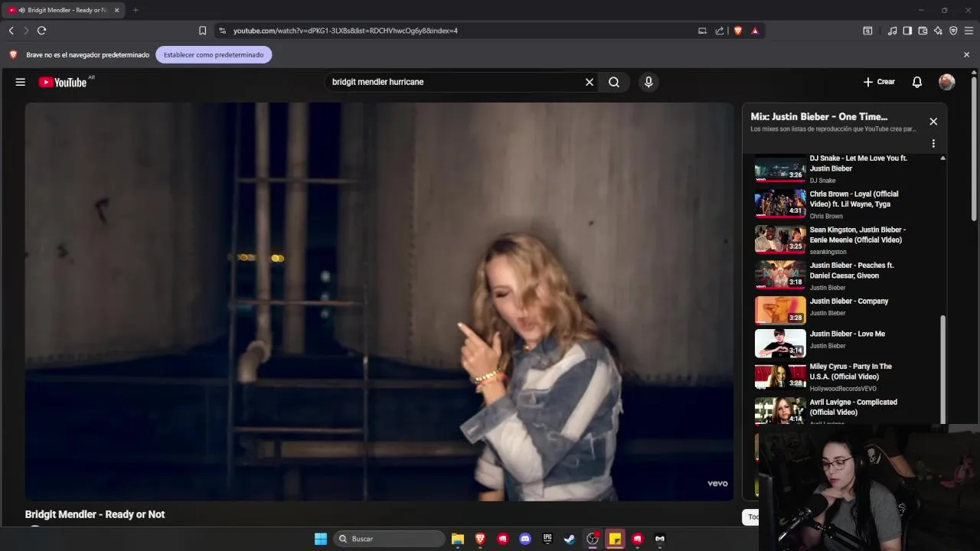The height and width of the screenshot is (551, 980).
Task: Pause the Ready or Not video player
Action: [379, 302]
